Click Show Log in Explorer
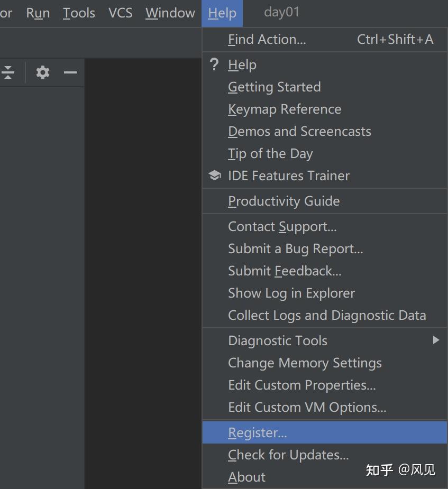This screenshot has width=448, height=489. coord(291,293)
